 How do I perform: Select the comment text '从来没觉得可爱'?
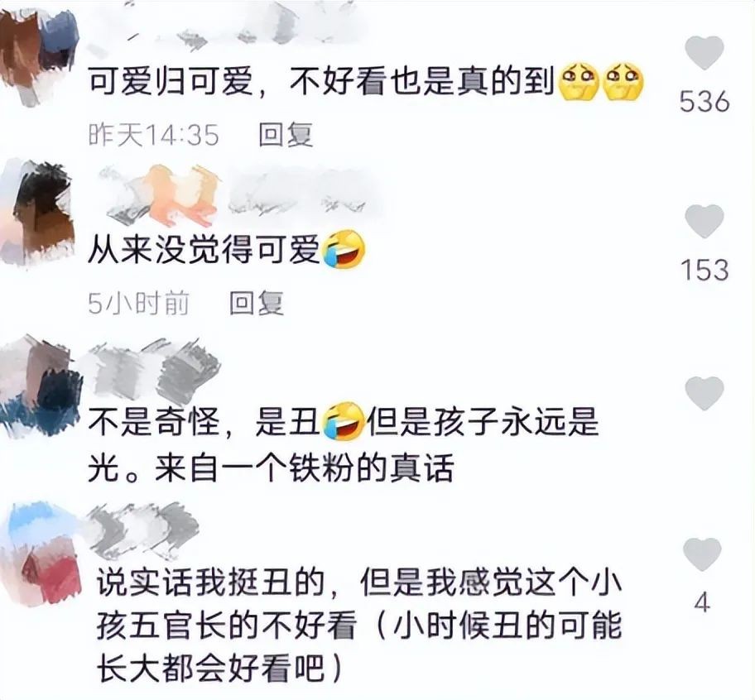(x=204, y=250)
